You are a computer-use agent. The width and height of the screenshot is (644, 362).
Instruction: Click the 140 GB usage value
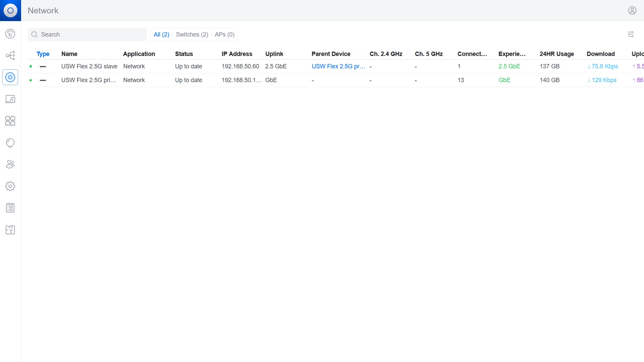549,80
